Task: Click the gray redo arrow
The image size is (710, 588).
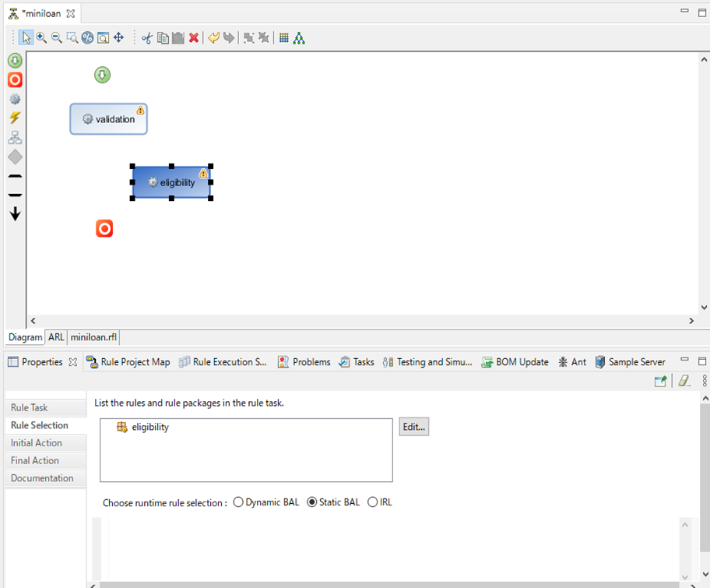Action: 229,38
